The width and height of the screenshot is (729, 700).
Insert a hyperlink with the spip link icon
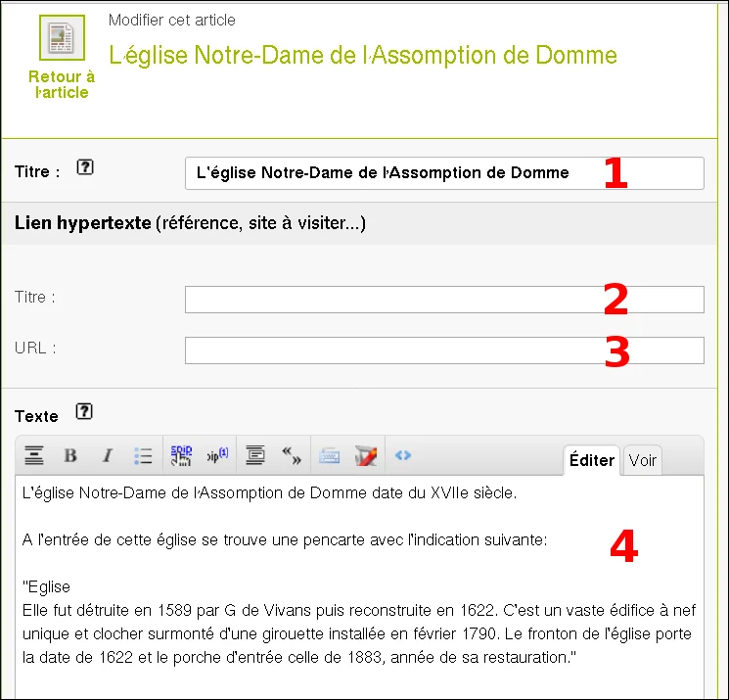point(181,455)
